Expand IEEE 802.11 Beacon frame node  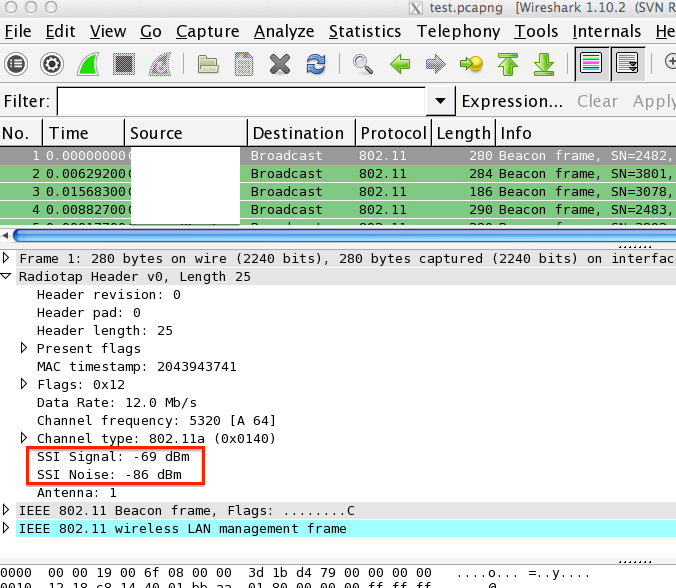click(x=6, y=510)
